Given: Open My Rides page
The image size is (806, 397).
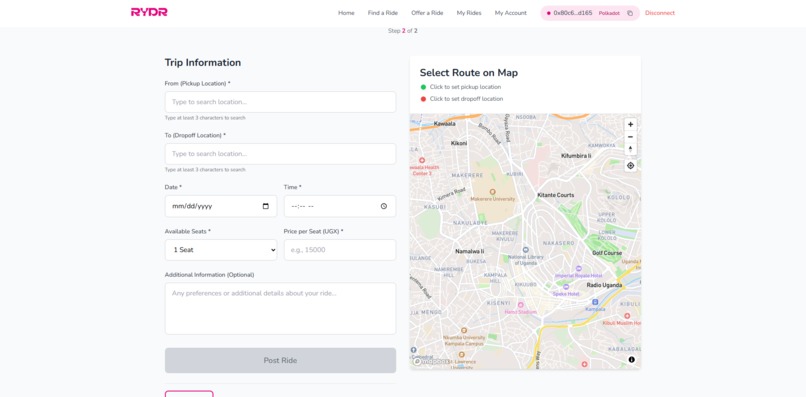Looking at the screenshot, I should tap(469, 13).
